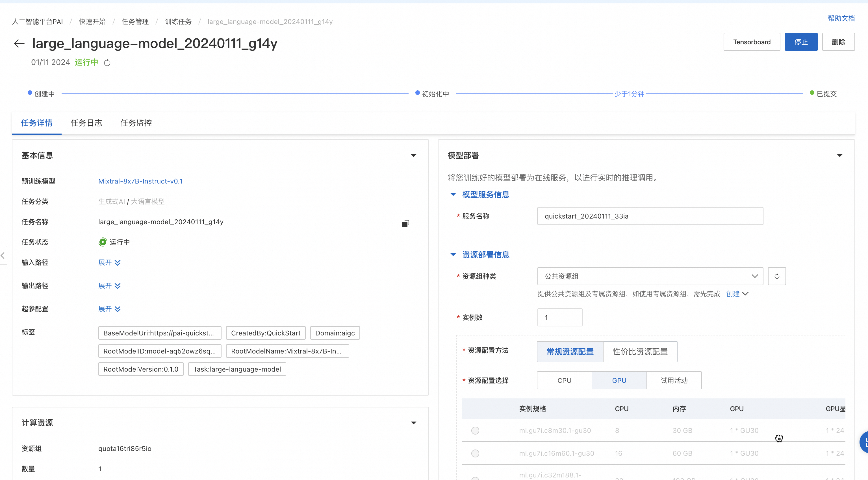The height and width of the screenshot is (480, 868).
Task: Click the CreatedBy:QuickStart tag
Action: pyautogui.click(x=266, y=333)
